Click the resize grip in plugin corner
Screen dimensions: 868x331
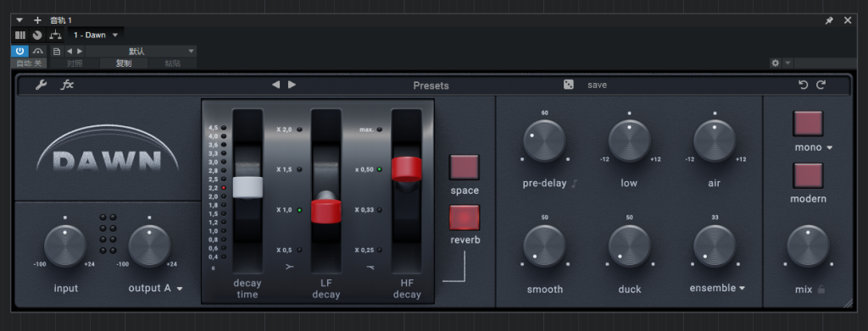coord(847,302)
